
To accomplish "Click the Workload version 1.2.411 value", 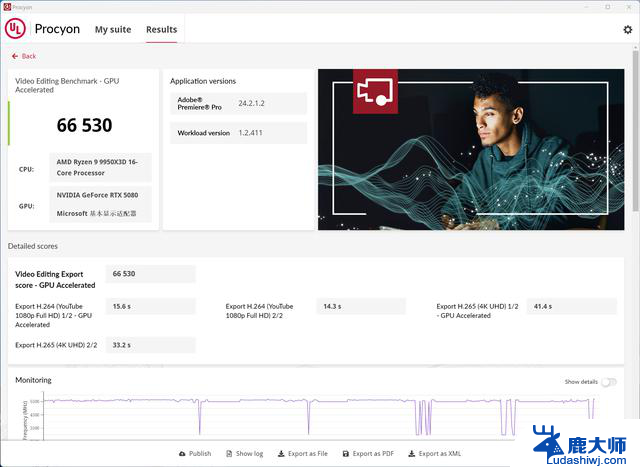I will (250, 133).
